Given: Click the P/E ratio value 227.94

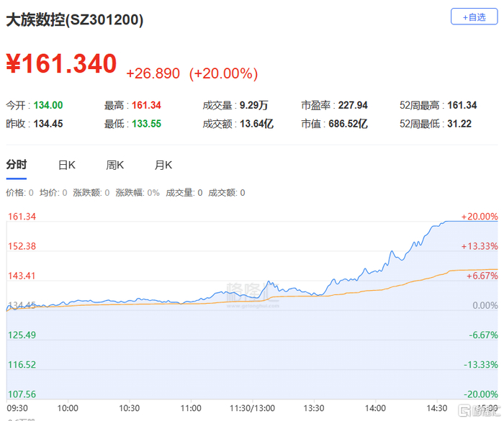Looking at the screenshot, I should click(x=353, y=105).
